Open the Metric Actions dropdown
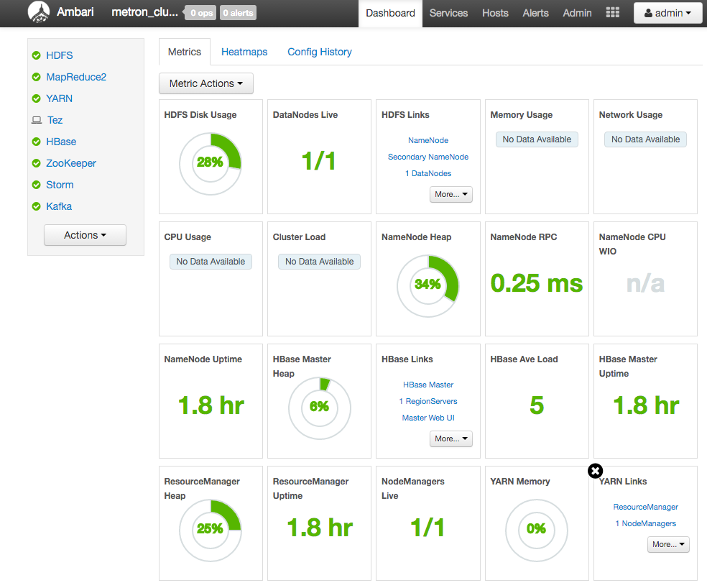Image resolution: width=707 pixels, height=588 pixels. [x=205, y=83]
